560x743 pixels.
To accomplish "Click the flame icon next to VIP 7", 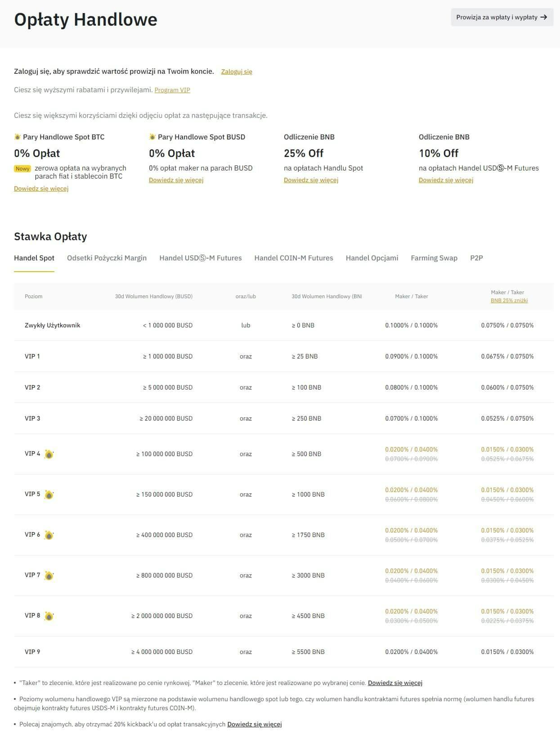I will (49, 576).
